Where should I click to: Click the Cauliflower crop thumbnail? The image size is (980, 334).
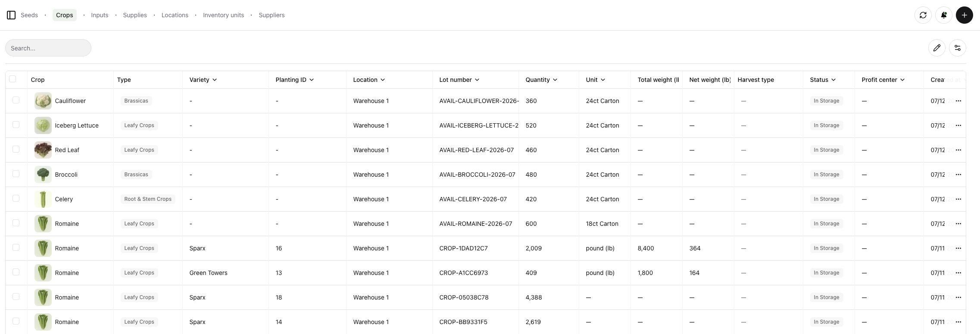tap(43, 101)
